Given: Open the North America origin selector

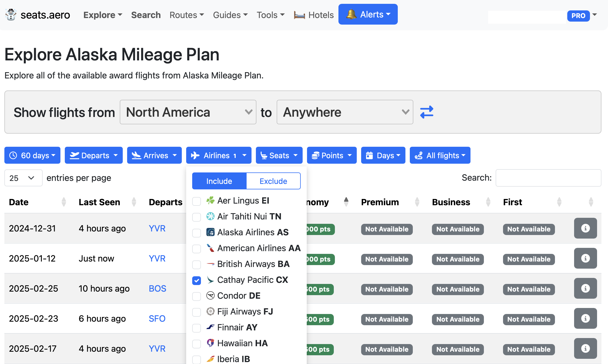Looking at the screenshot, I should pyautogui.click(x=188, y=112).
